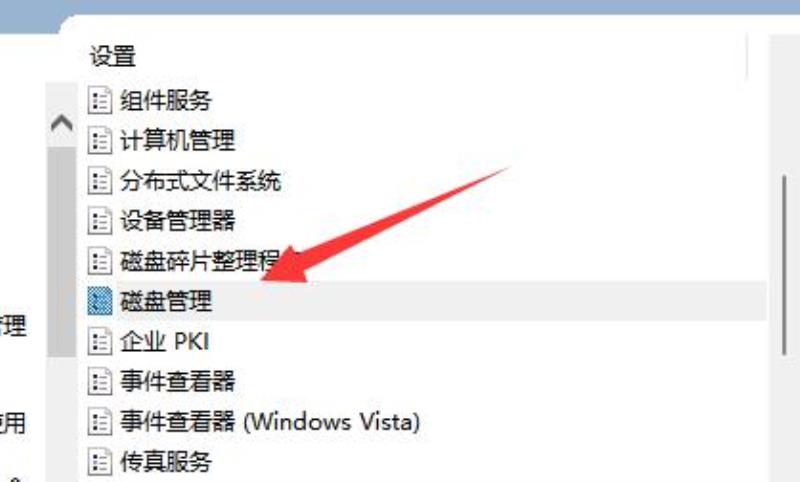Pick 事件查看器 (Windows Vista) from the list
800x482 pixels.
[270, 422]
